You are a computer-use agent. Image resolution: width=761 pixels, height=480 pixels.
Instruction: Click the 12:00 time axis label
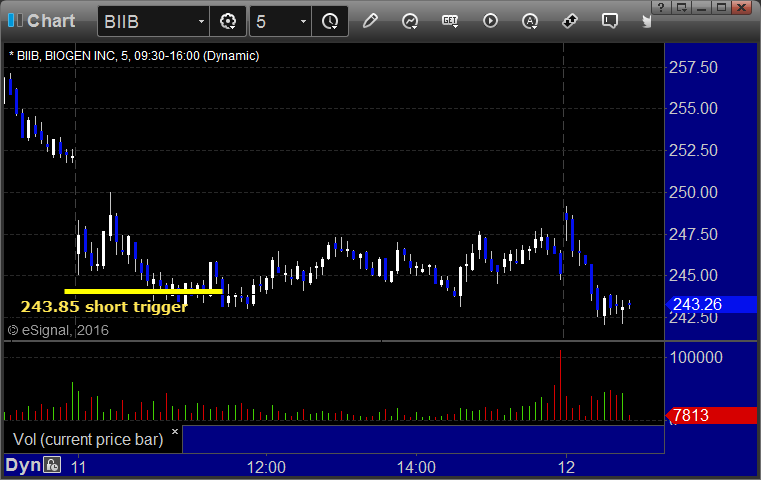pyautogui.click(x=266, y=467)
